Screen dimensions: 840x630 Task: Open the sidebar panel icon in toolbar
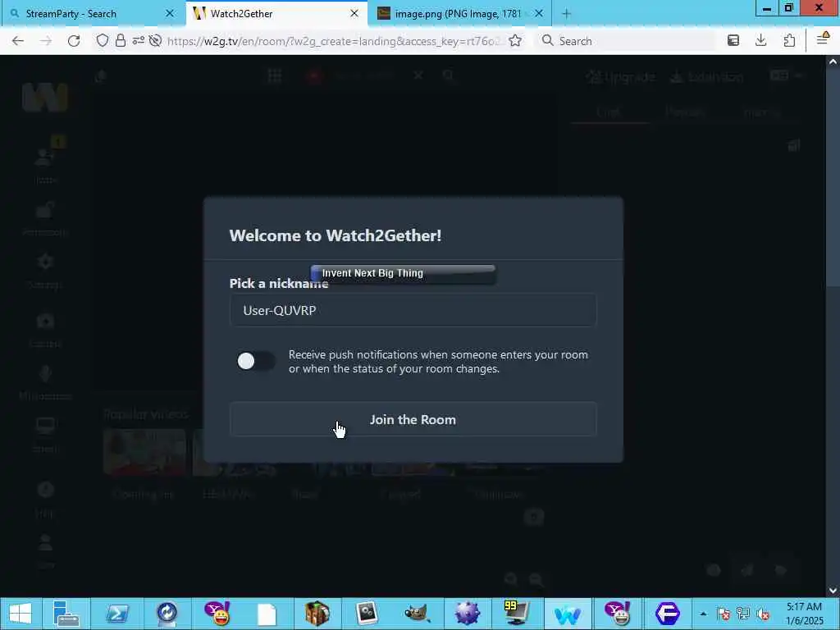733,41
